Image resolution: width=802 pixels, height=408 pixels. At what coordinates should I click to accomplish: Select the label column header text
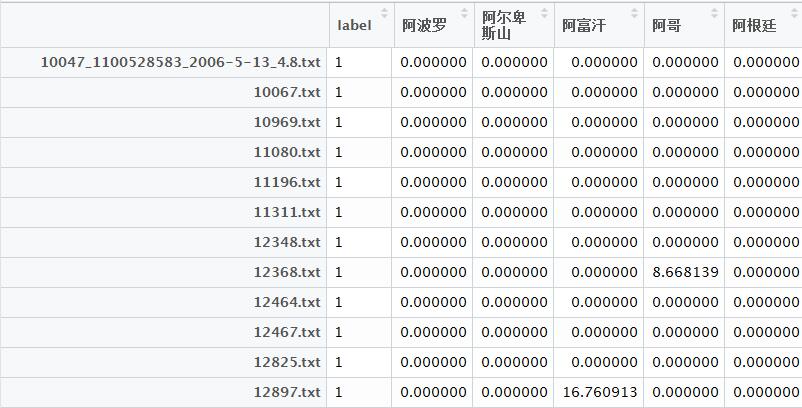click(x=354, y=26)
